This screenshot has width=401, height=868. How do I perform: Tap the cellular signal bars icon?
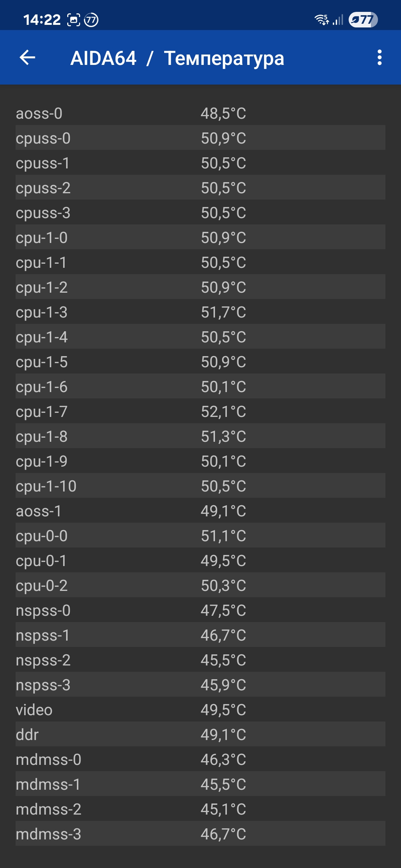(x=338, y=20)
